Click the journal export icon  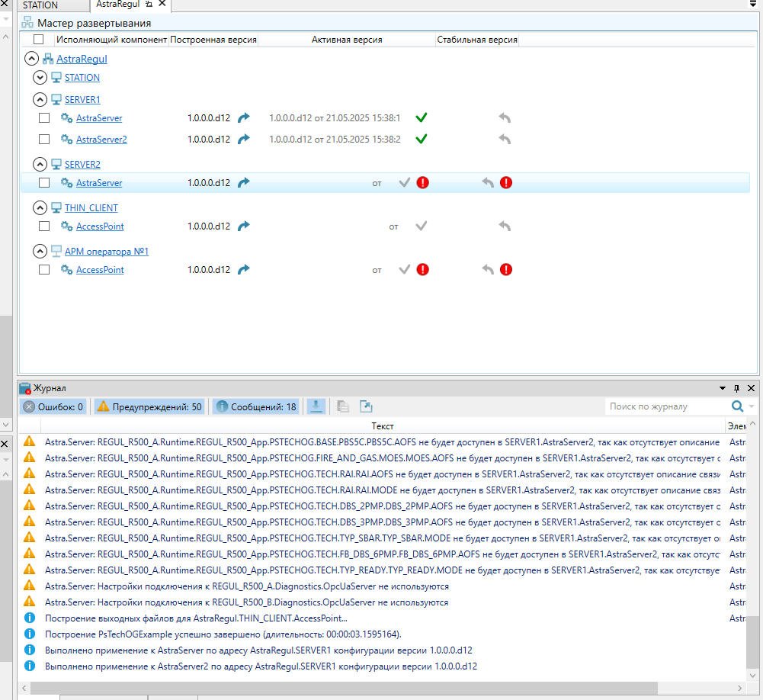click(366, 406)
